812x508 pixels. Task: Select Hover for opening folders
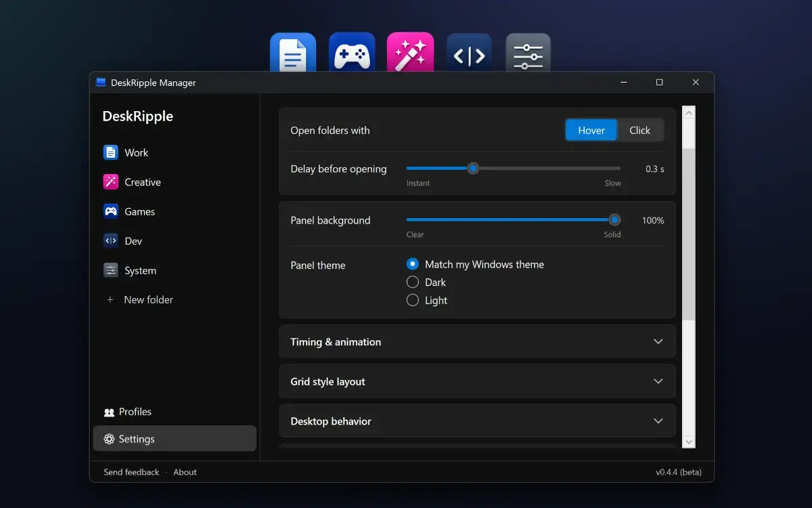pyautogui.click(x=591, y=130)
